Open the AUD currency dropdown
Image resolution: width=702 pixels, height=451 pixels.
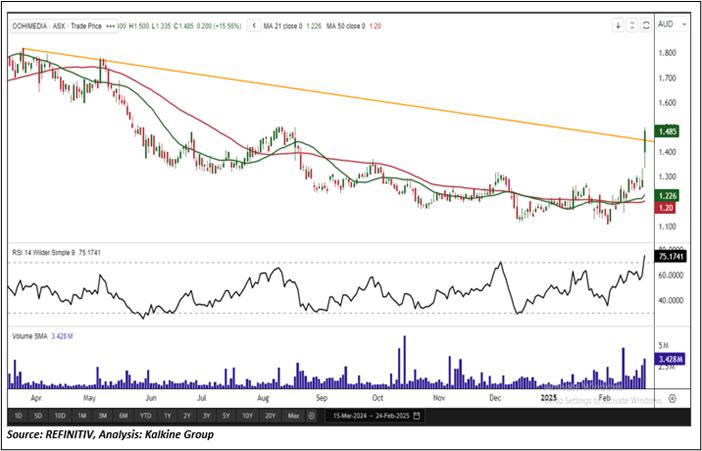click(x=672, y=25)
